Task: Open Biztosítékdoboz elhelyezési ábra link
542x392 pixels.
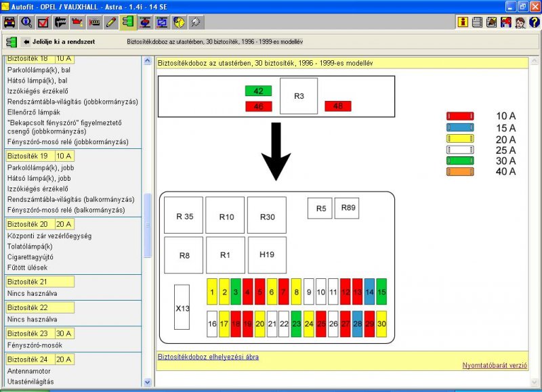Action: click(208, 357)
